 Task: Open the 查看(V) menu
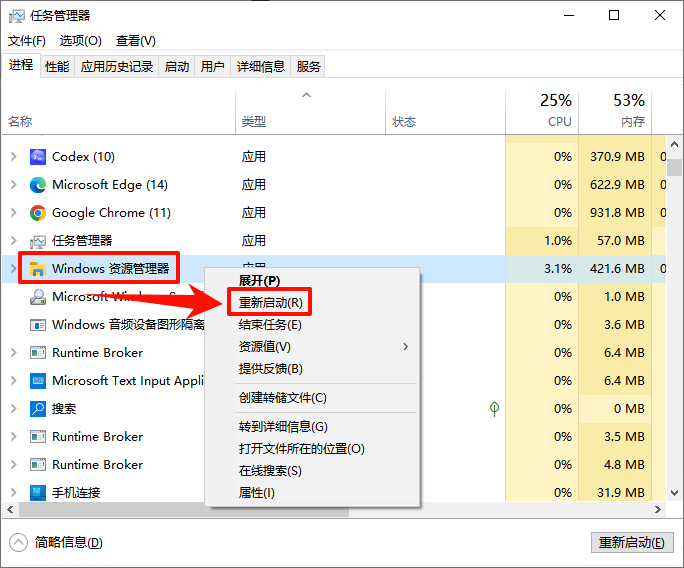coord(136,41)
